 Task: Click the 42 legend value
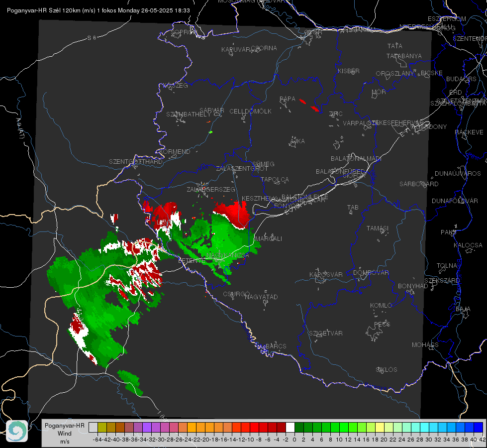pyautogui.click(x=483, y=440)
